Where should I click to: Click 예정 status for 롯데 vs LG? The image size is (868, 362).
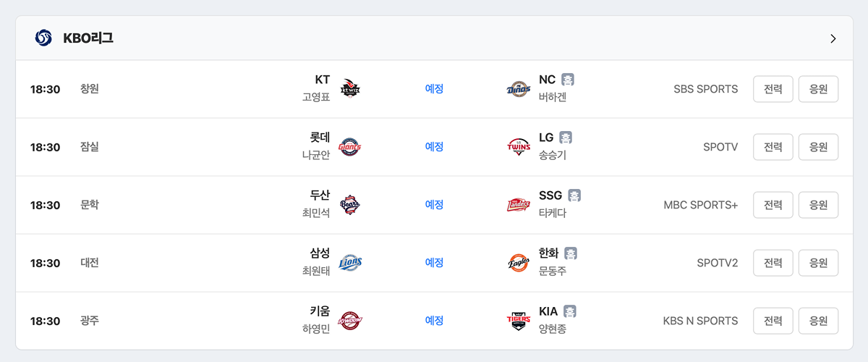tap(434, 147)
